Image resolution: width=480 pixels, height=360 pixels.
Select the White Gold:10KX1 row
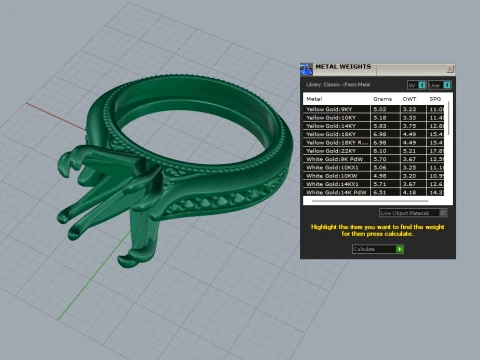pos(373,167)
